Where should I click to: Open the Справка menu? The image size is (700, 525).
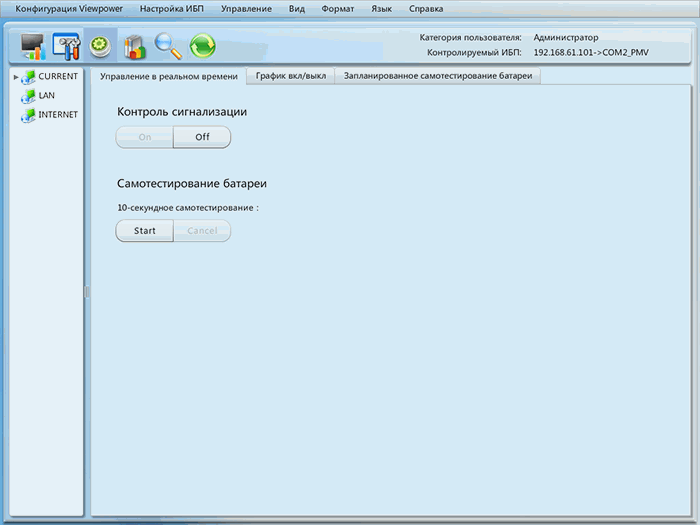pyautogui.click(x=426, y=9)
